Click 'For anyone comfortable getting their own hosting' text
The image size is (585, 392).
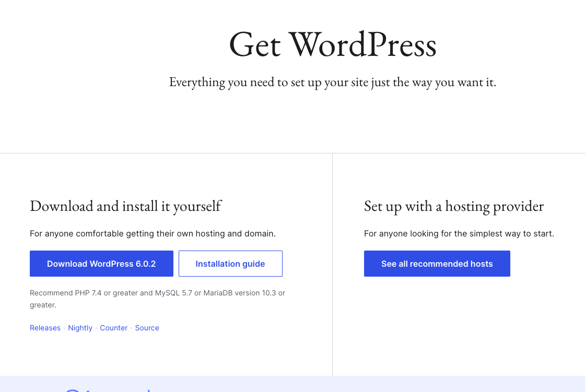pos(153,234)
